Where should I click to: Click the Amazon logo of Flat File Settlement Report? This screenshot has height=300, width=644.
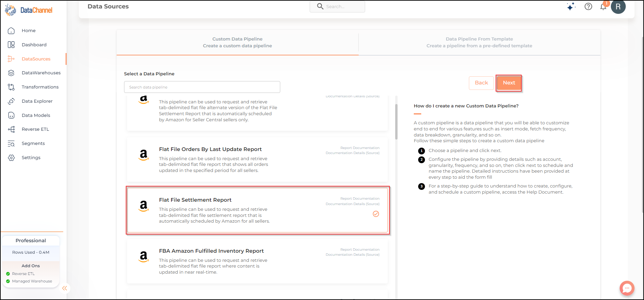coord(144,206)
